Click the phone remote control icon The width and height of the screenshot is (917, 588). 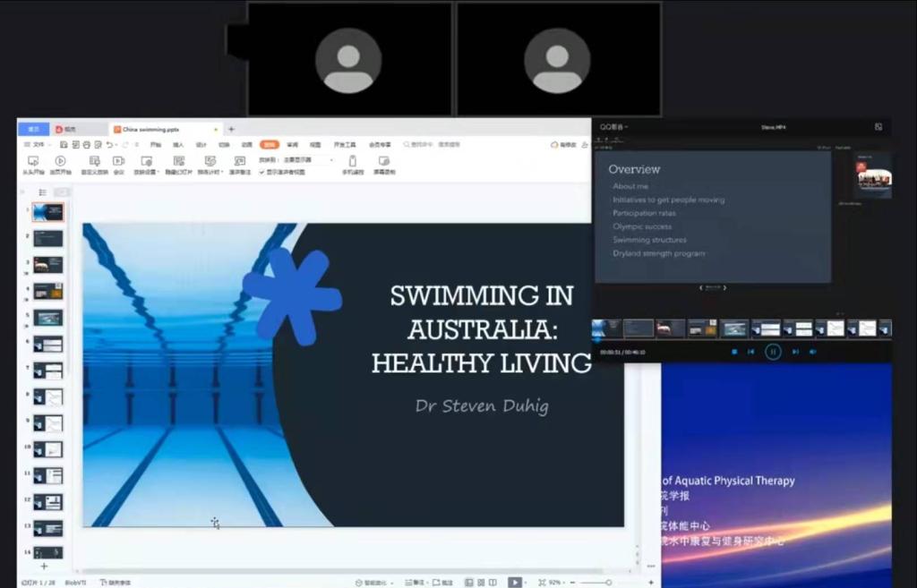(352, 164)
